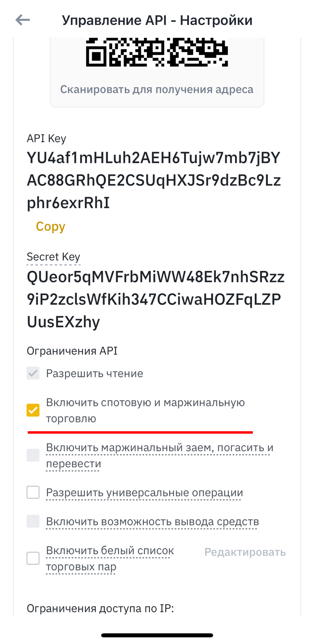Tap the API Key value text

point(154,180)
